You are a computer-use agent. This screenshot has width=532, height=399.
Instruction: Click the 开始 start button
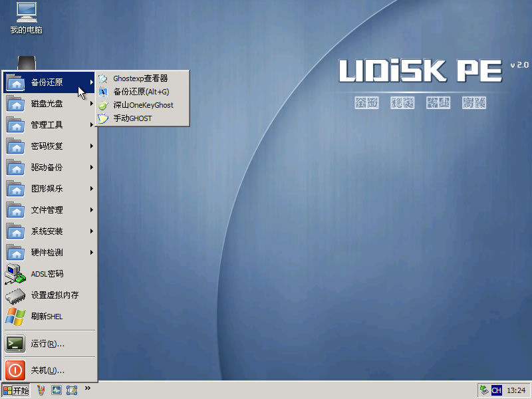tap(16, 390)
